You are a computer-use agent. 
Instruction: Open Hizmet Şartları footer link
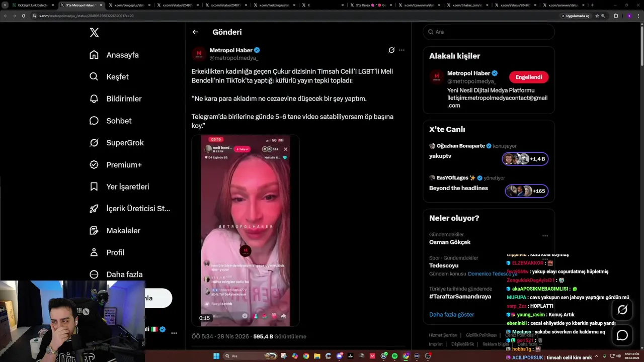[x=443, y=335]
